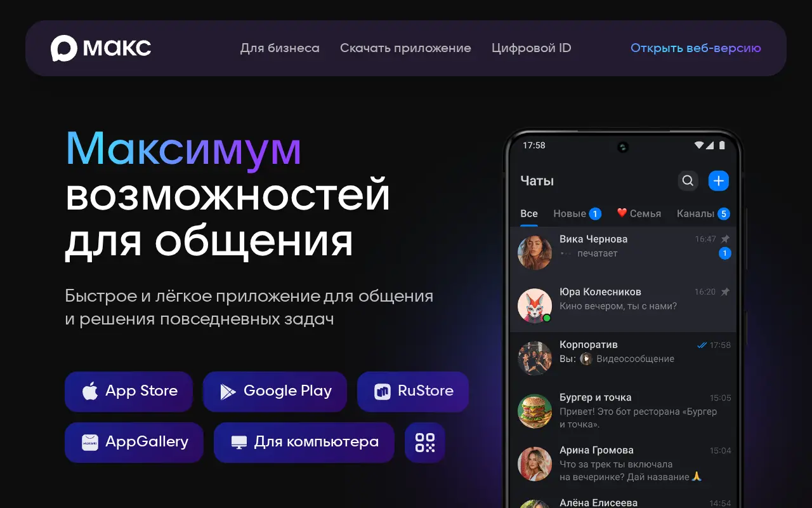Image resolution: width=812 pixels, height=508 pixels.
Task: Open the Алёна Елисеева chat name
Action: (x=598, y=503)
